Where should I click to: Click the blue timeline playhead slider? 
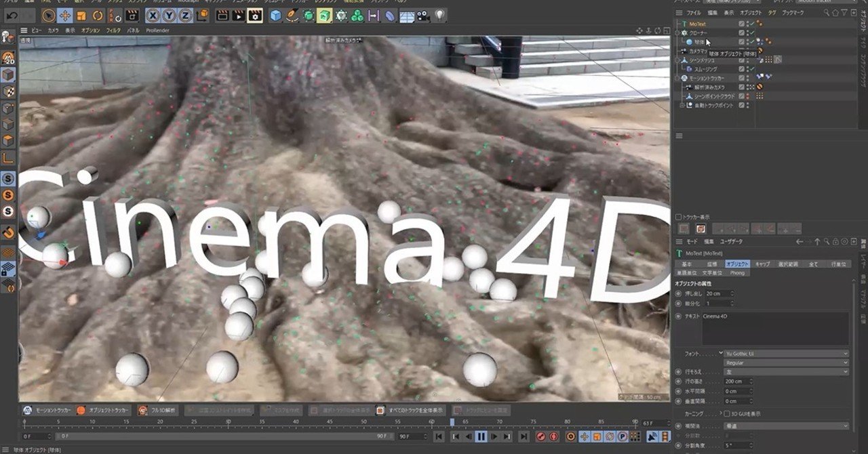click(x=452, y=422)
